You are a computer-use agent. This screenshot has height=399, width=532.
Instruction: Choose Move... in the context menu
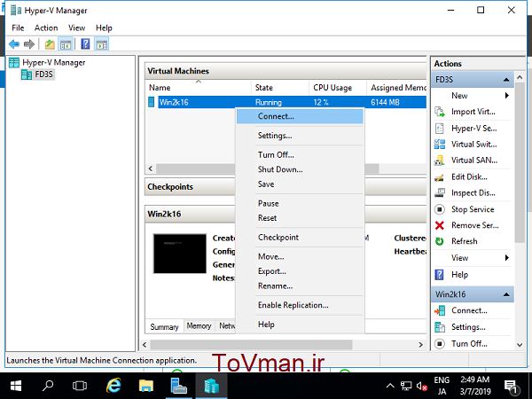tap(300, 256)
